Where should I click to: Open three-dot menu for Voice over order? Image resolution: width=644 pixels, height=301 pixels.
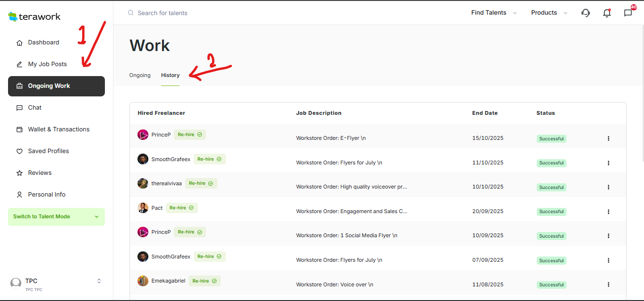608,284
